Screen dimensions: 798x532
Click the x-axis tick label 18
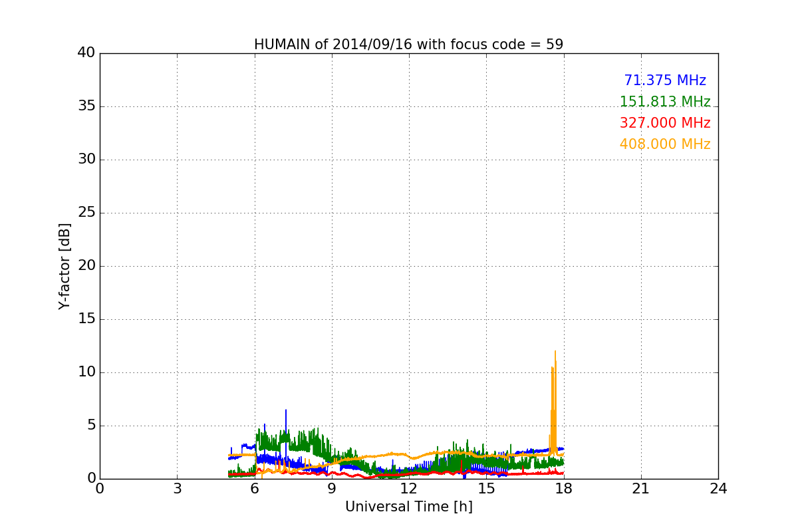click(x=563, y=488)
